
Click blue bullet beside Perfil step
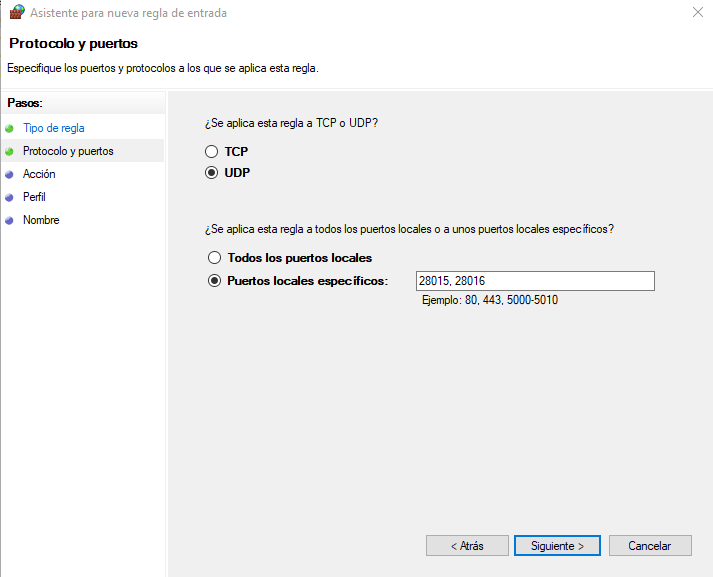[x=10, y=197]
